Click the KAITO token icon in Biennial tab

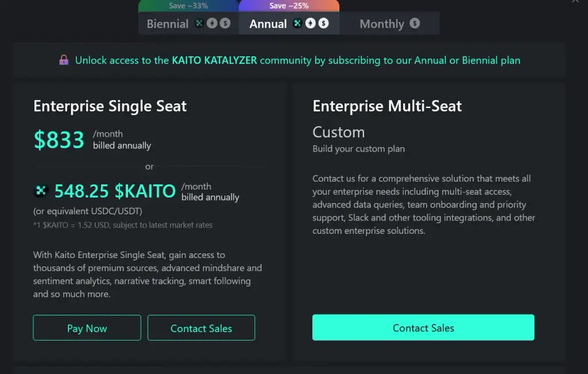(x=199, y=23)
